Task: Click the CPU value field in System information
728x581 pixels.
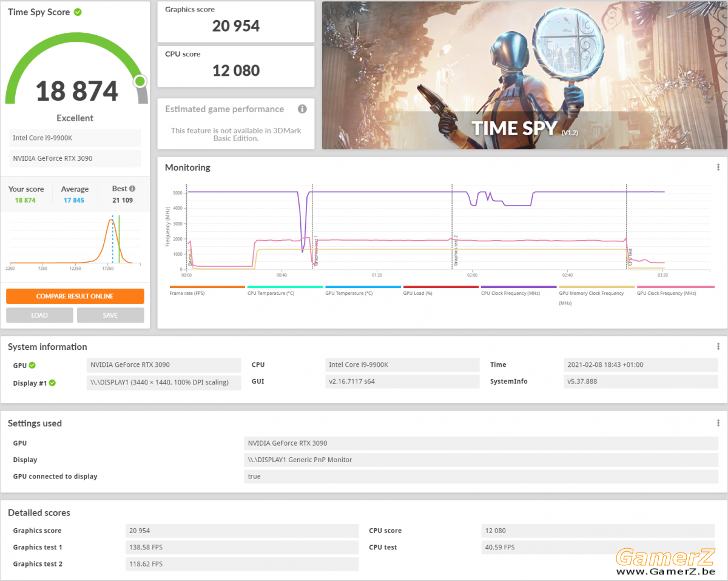Action: point(402,364)
